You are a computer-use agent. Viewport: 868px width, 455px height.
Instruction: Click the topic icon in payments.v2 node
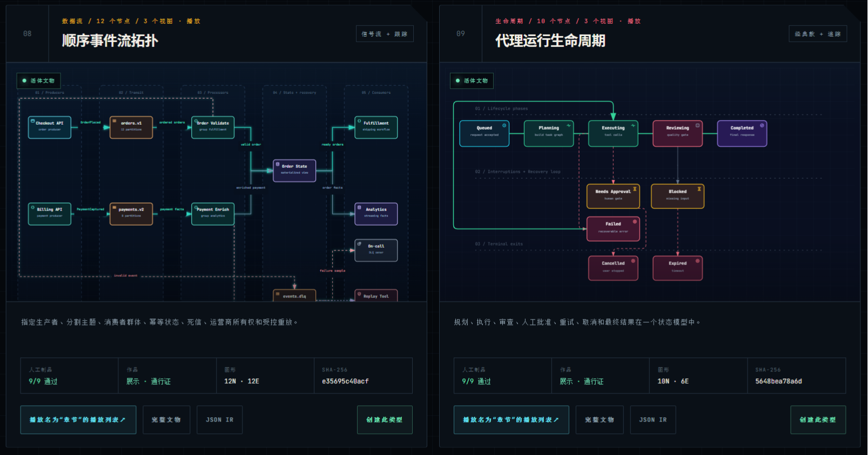tap(114, 207)
